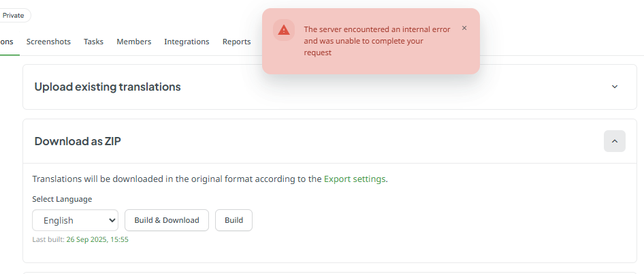The image size is (644, 274).
Task: Open the Tasks tab
Action: click(x=93, y=42)
